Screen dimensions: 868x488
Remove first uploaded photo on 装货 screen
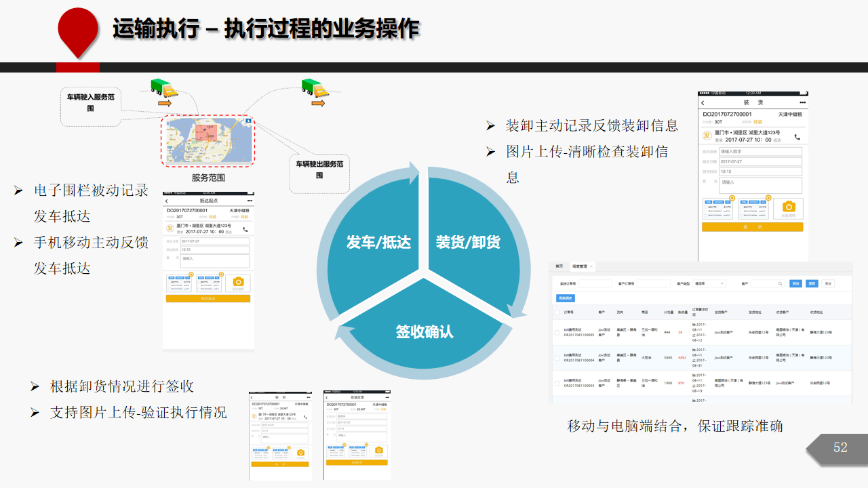click(x=732, y=198)
